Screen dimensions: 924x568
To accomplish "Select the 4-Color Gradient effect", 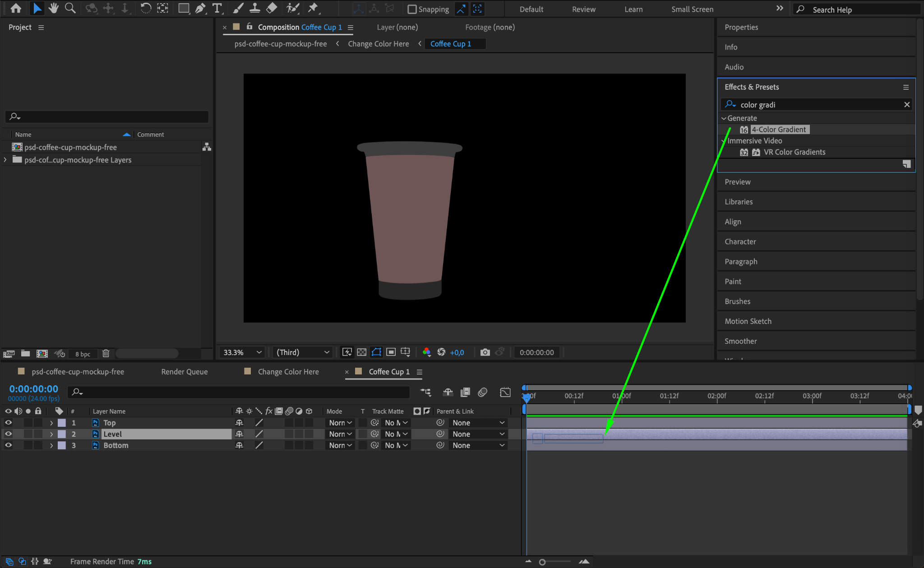I will click(778, 129).
